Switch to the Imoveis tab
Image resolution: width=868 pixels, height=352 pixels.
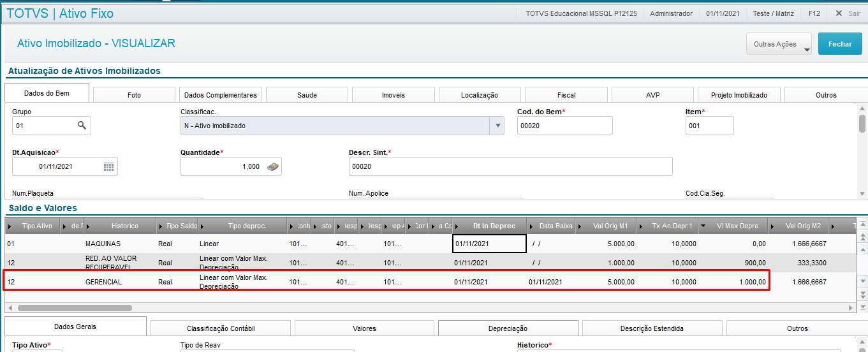click(x=394, y=95)
